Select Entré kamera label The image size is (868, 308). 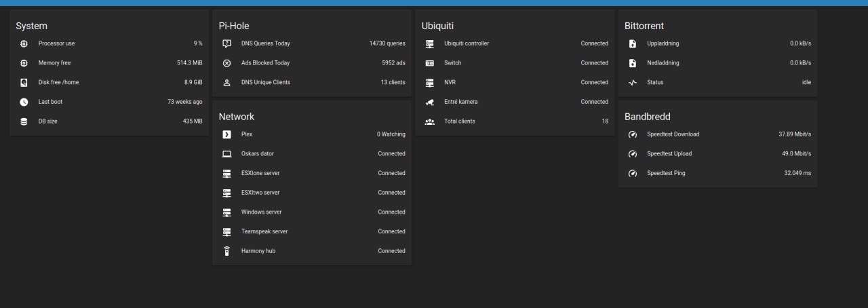click(461, 102)
